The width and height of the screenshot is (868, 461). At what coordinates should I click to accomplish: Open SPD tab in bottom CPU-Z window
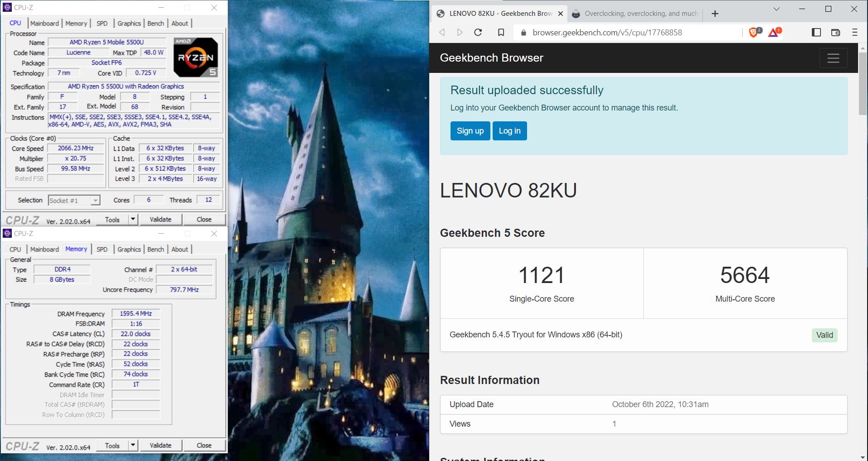[102, 250]
